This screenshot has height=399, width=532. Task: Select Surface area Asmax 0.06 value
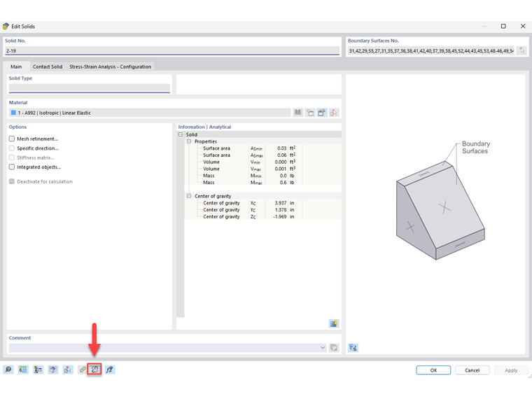282,155
